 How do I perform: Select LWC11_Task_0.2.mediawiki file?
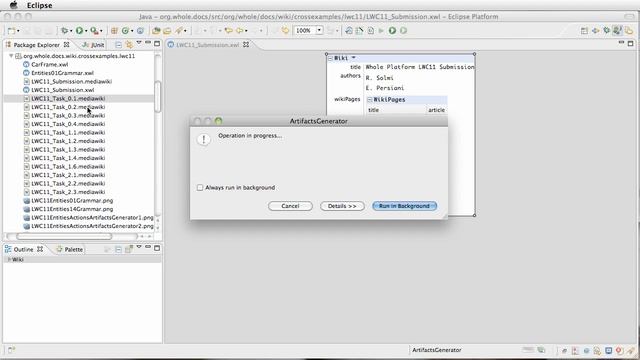[x=68, y=107]
